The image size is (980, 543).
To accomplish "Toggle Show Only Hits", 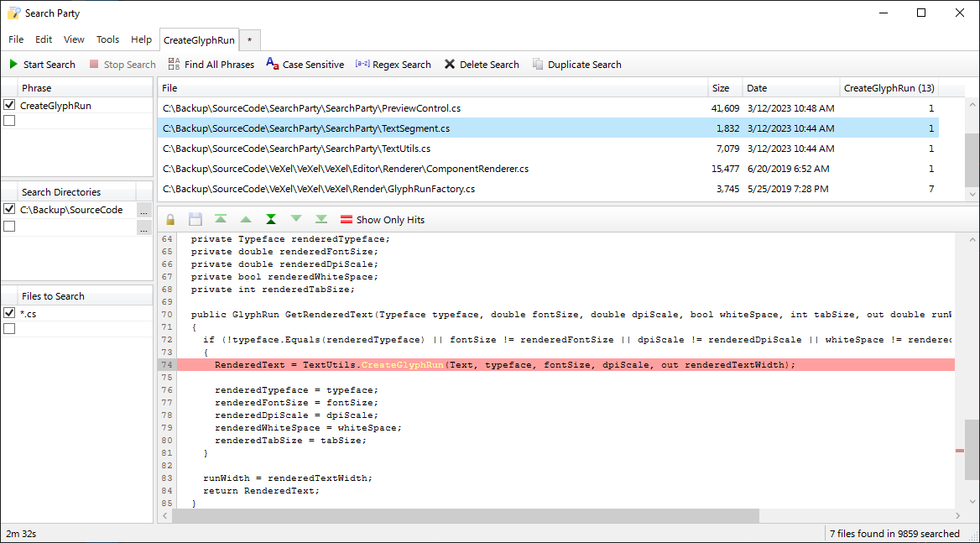I will 383,220.
